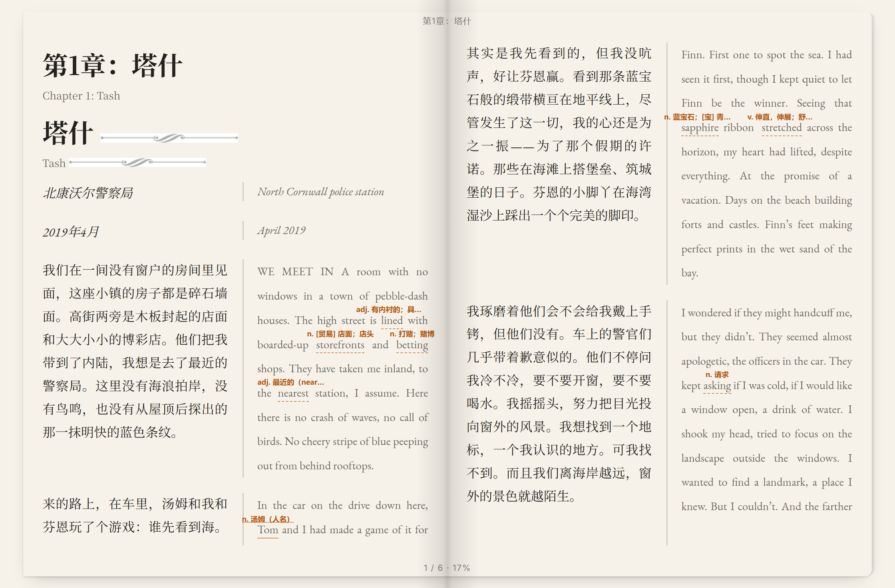Click the annotated word 'asking'
895x588 pixels.
717,385
